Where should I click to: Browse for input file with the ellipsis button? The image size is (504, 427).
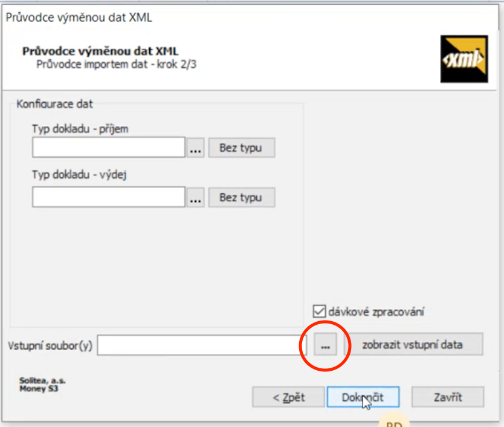pyautogui.click(x=325, y=345)
